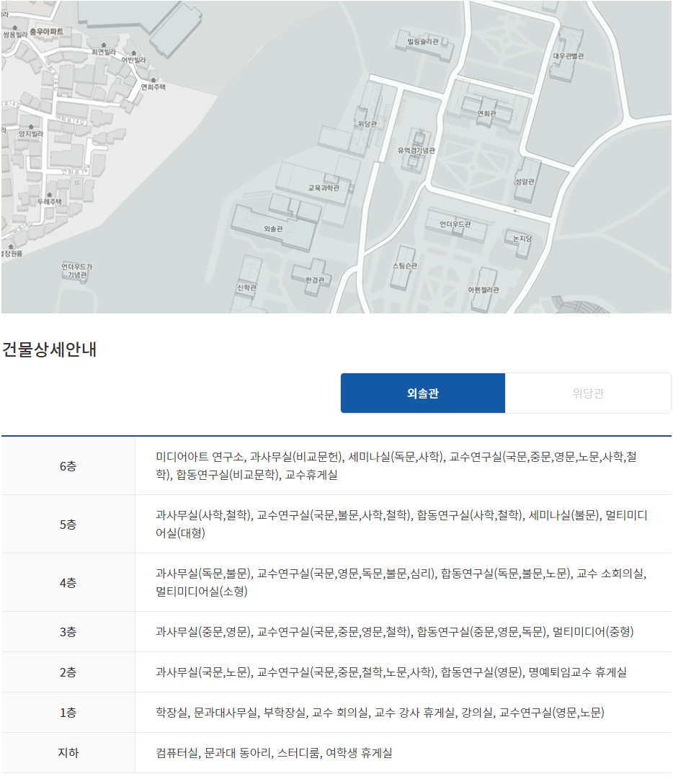Select the blue 외솔관 tab
Image resolution: width=673 pixels, height=784 pixels.
[x=423, y=393]
